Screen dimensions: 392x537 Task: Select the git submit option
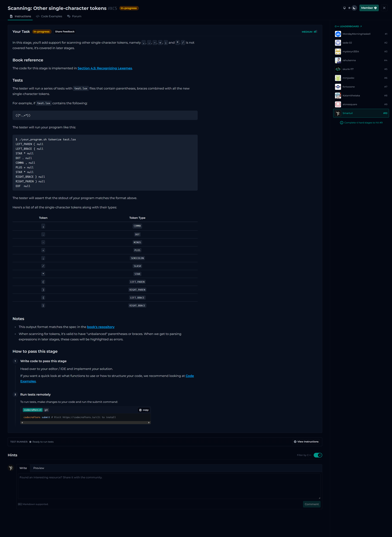(x=46, y=410)
